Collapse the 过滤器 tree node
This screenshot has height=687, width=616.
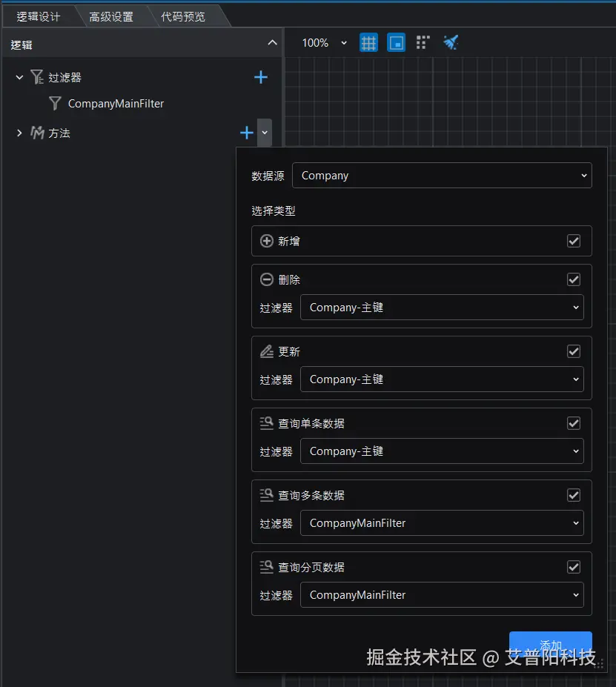19,76
